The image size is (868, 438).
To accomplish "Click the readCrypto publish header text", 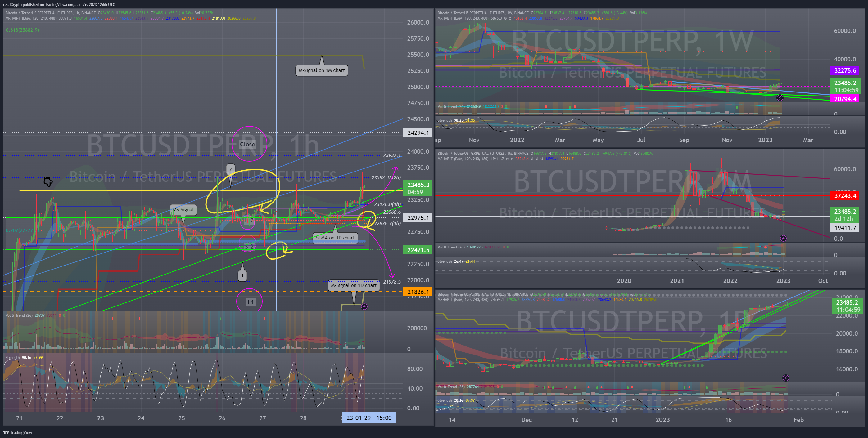I will click(x=59, y=4).
